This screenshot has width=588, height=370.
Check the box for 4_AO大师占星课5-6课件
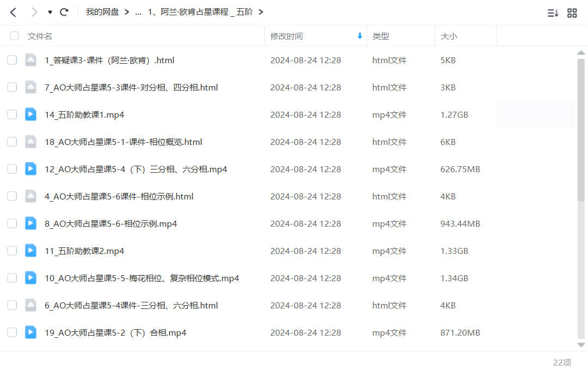[12, 196]
